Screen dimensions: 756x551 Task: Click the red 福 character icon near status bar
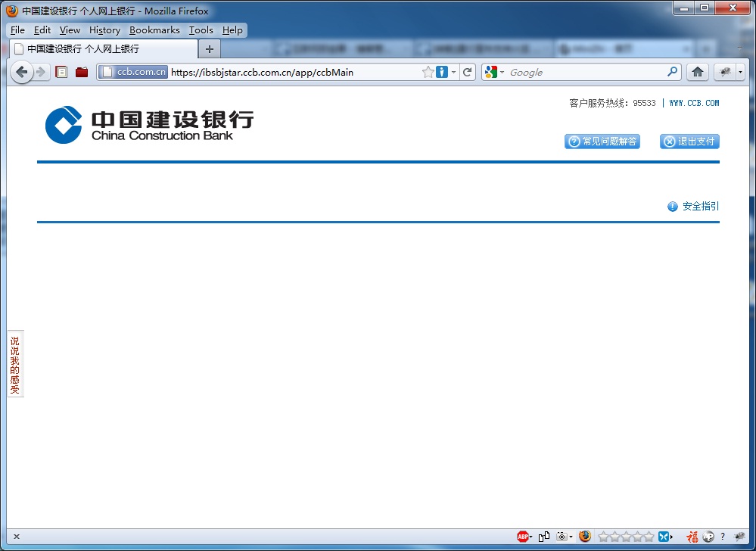(692, 536)
